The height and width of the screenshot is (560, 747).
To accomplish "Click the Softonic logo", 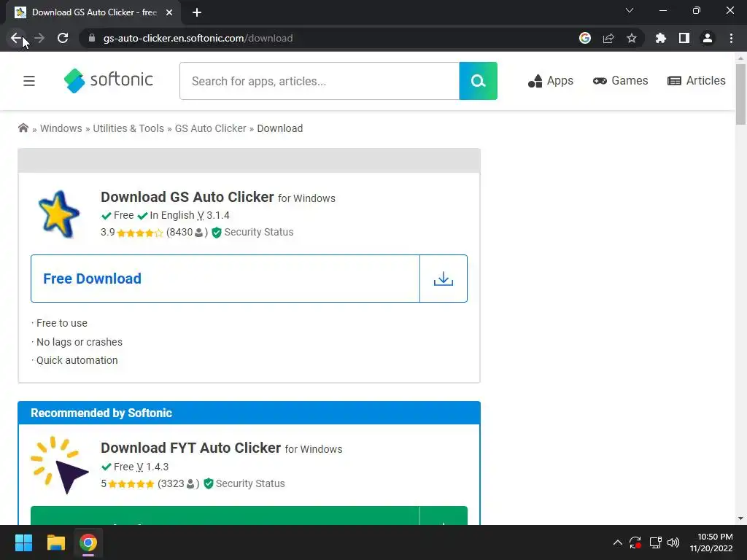I will click(x=109, y=80).
